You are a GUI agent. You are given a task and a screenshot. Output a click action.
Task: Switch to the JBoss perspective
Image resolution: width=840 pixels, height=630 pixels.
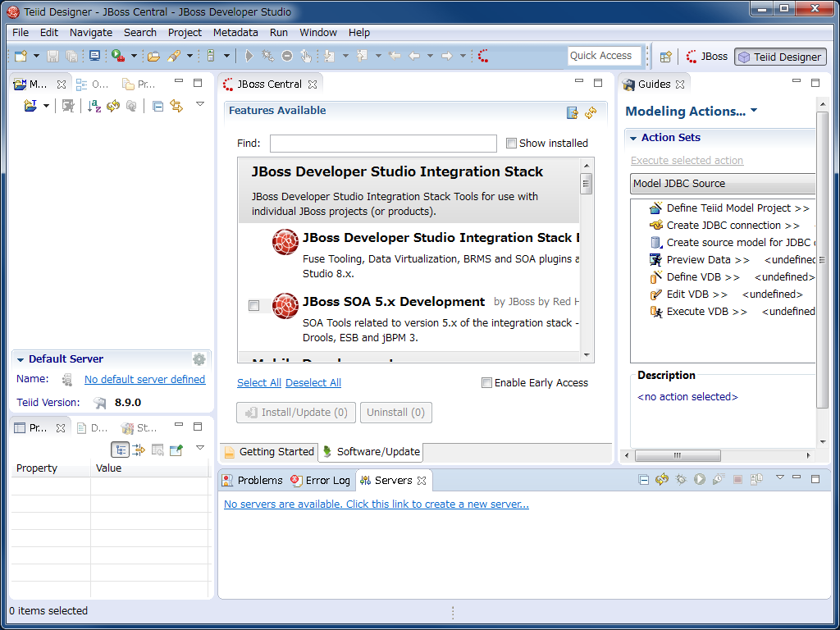tap(707, 57)
